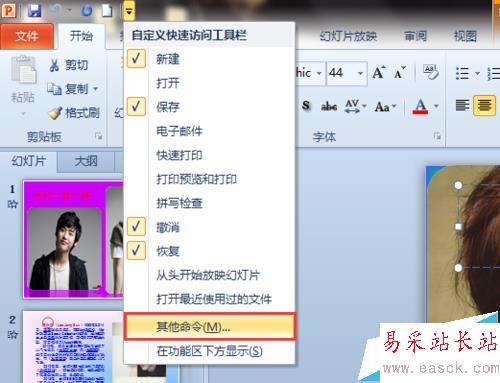The width and height of the screenshot is (500, 383).
Task: Click the Save icon in quick access toolbar
Action: tap(35, 11)
